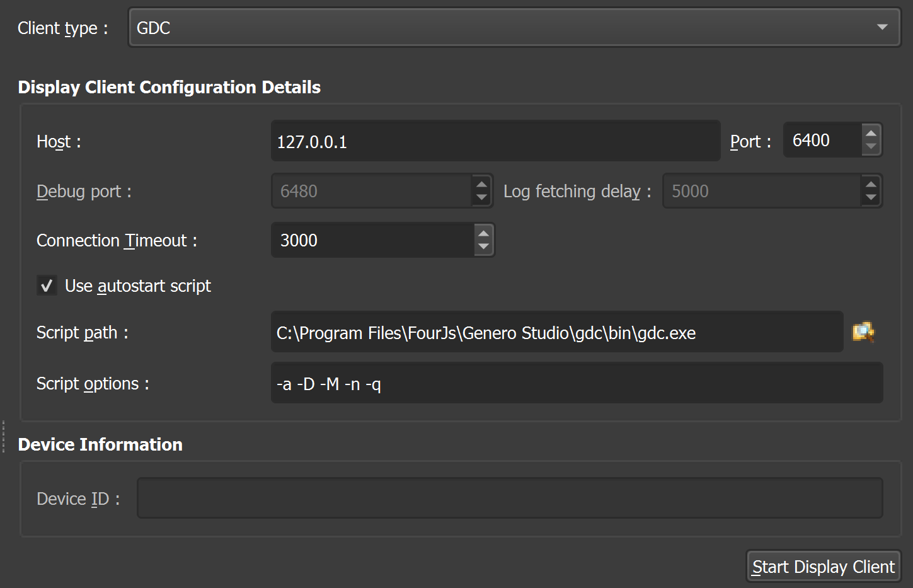Increment Connection Timeout using up arrow
This screenshot has height=588, width=913.
point(483,233)
